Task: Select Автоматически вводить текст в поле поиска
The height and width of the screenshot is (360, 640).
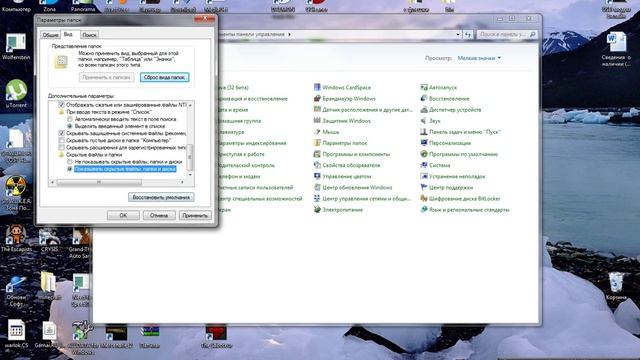Action: coord(70,119)
